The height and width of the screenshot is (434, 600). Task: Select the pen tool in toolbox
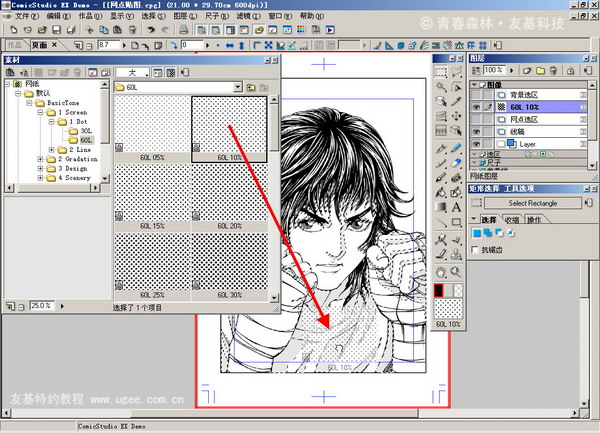[440, 148]
